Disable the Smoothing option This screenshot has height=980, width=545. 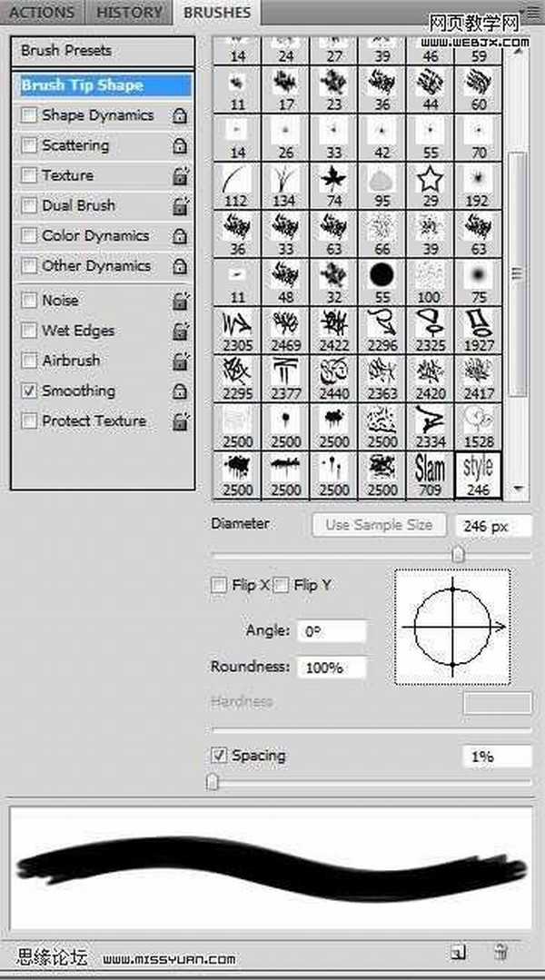tap(28, 391)
